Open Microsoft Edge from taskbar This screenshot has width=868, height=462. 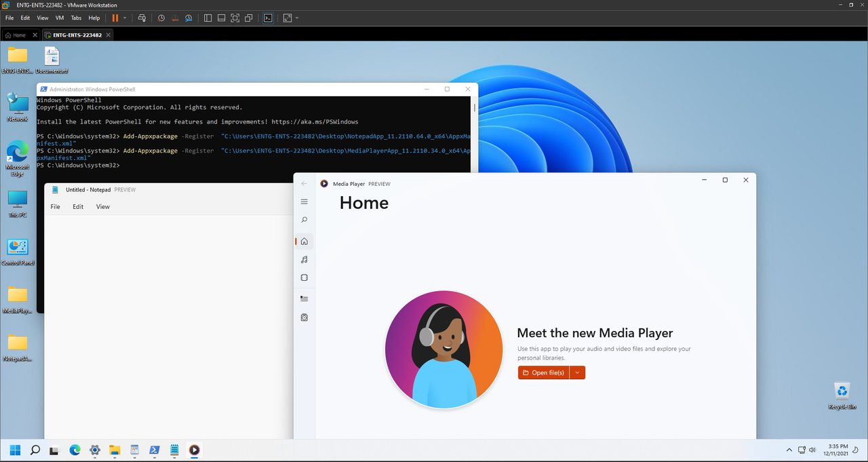point(75,449)
